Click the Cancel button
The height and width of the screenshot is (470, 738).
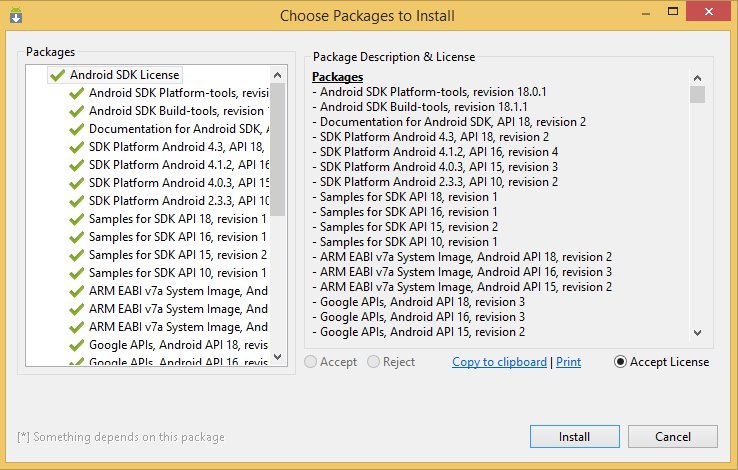pos(673,437)
